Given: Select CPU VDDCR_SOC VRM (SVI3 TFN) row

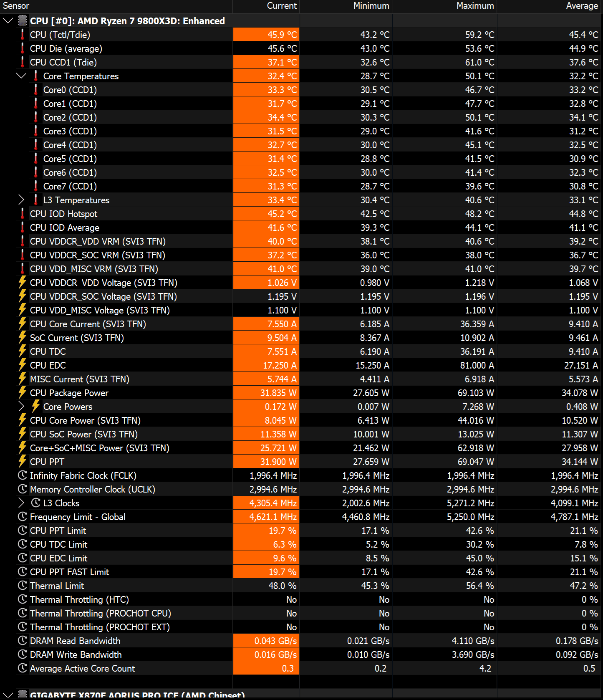Looking at the screenshot, I should coord(301,255).
